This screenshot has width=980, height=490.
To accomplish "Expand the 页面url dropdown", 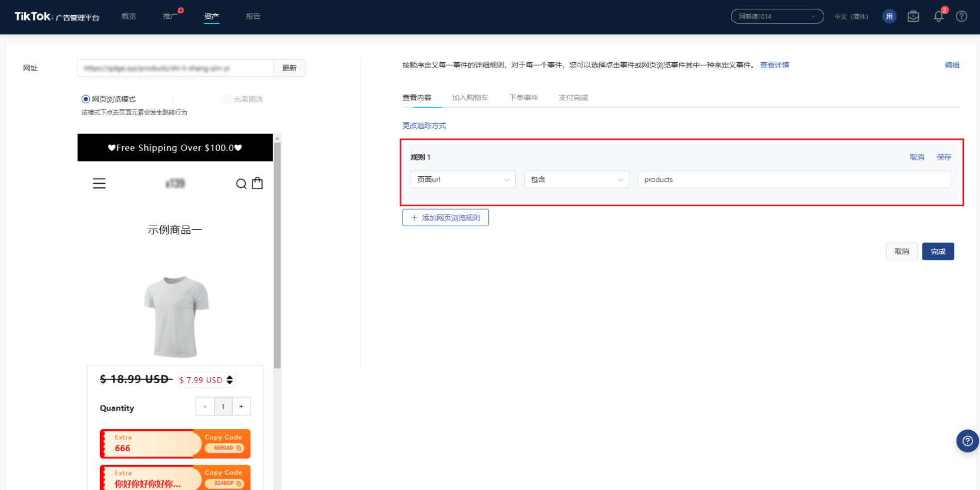I will point(462,180).
